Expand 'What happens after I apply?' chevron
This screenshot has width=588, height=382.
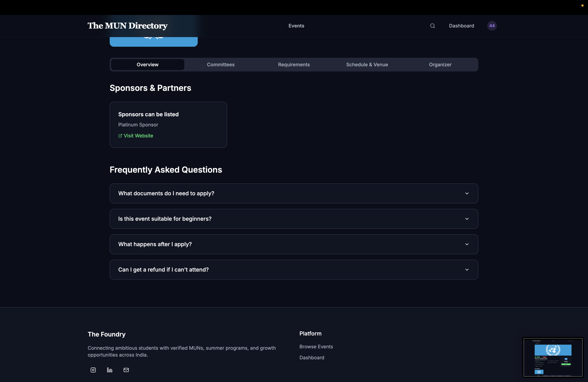pyautogui.click(x=467, y=244)
